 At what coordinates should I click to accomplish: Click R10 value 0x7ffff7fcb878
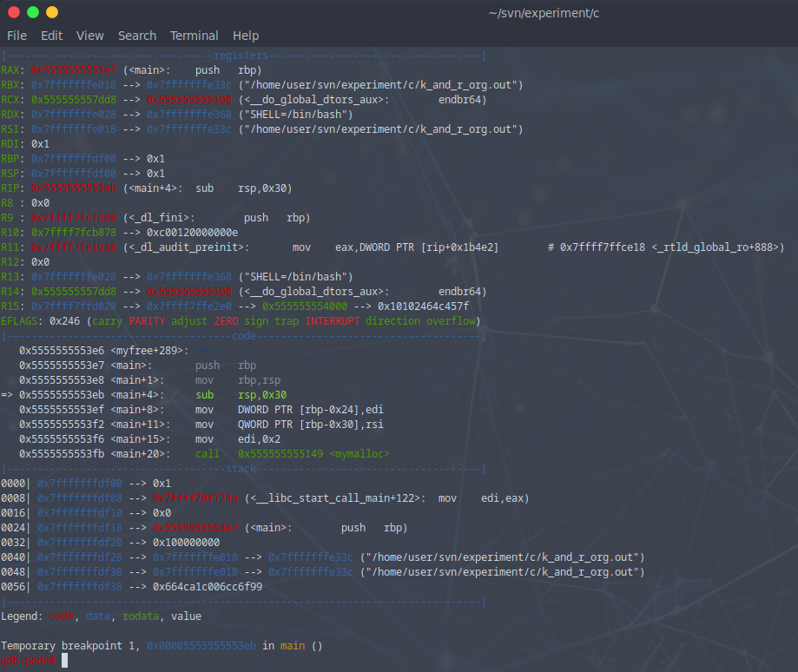pyautogui.click(x=74, y=233)
